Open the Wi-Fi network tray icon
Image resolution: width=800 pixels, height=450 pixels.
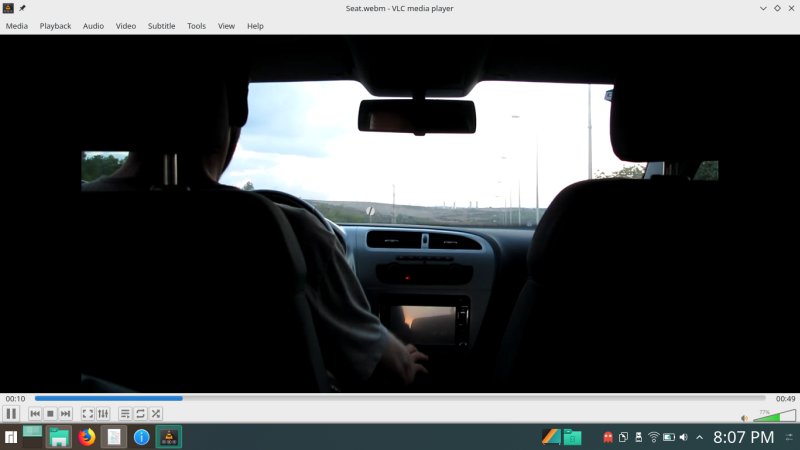click(654, 437)
